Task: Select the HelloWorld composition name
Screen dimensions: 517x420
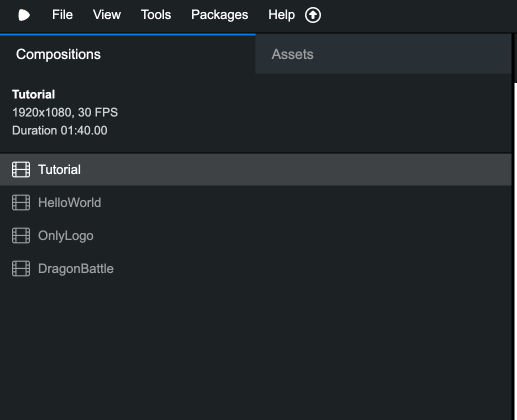Action: [69, 202]
